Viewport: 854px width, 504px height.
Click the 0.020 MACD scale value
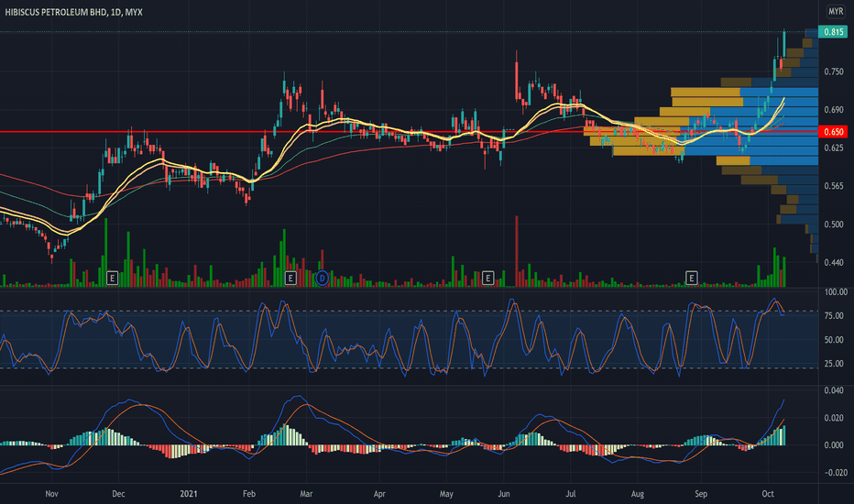(x=834, y=418)
